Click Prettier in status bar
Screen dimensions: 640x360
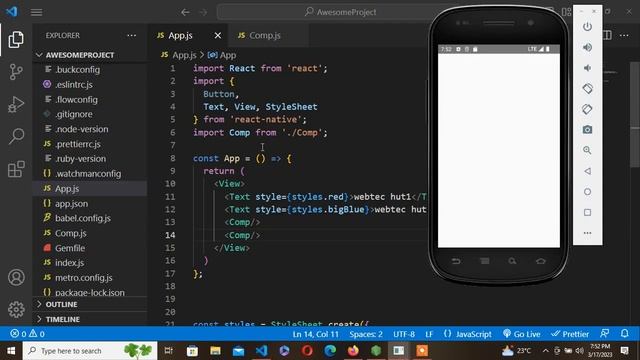570,334
